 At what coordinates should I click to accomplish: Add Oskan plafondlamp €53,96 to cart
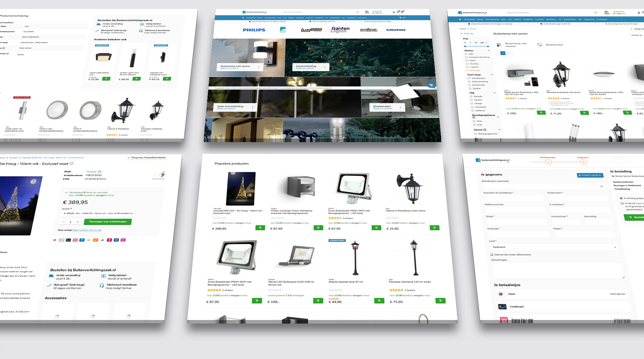[x=106, y=79]
